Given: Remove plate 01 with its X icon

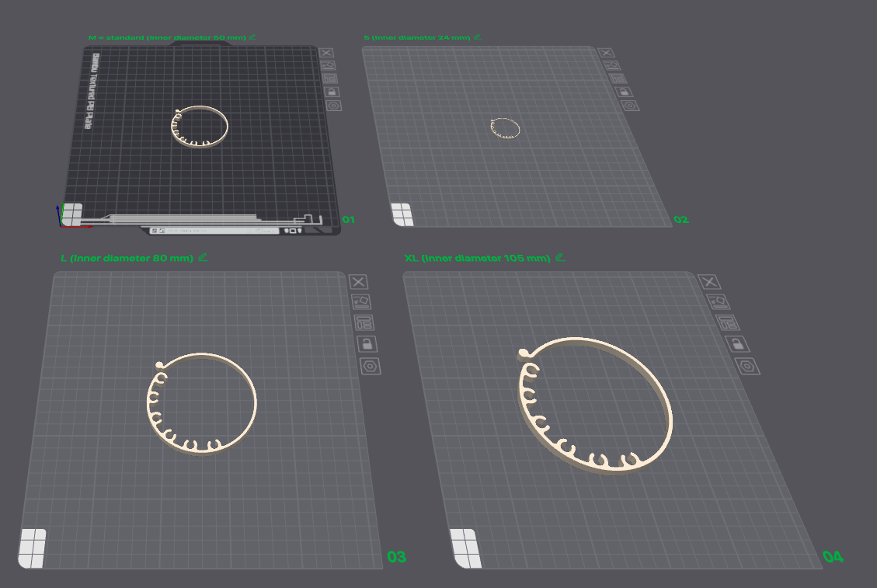Looking at the screenshot, I should coord(326,53).
